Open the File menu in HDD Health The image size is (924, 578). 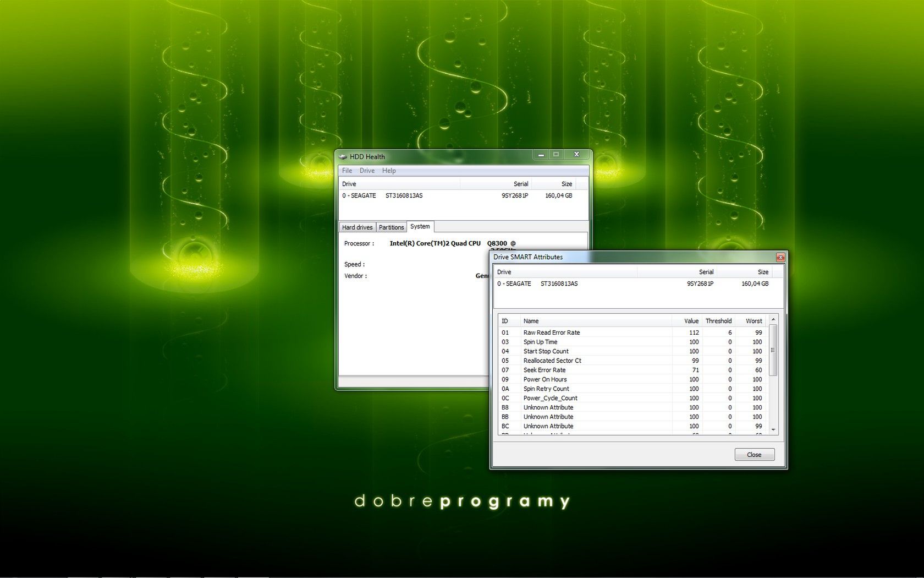tap(347, 171)
